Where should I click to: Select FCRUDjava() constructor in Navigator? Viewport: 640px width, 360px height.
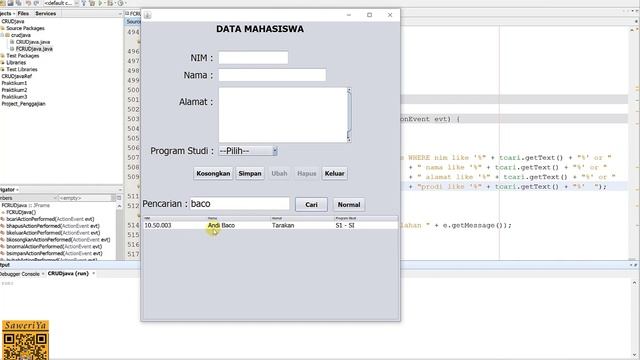click(x=21, y=212)
